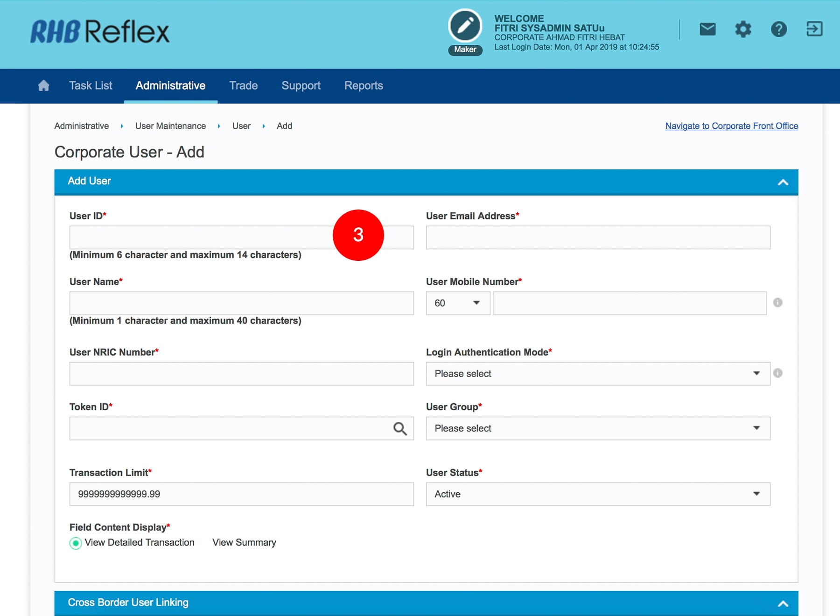Click the Maker profile pencil icon
The image size is (840, 616).
tap(465, 26)
